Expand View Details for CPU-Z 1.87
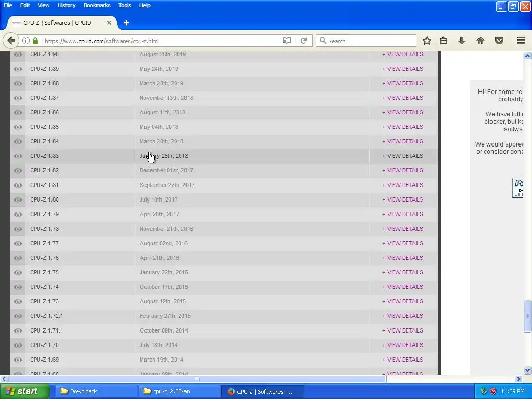Image resolution: width=532 pixels, height=399 pixels. tap(403, 98)
